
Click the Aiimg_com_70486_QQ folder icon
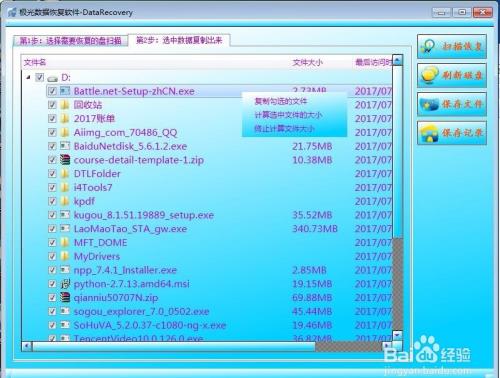tap(65, 132)
